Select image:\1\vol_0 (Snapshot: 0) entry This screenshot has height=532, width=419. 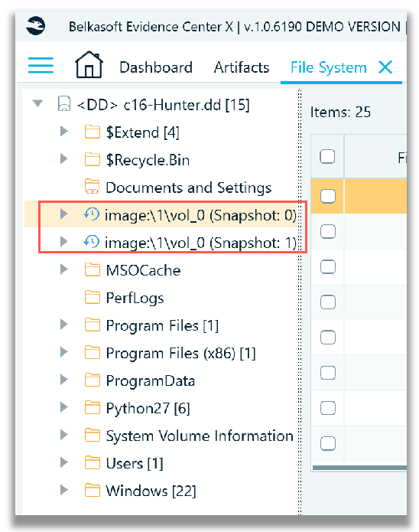pyautogui.click(x=200, y=215)
